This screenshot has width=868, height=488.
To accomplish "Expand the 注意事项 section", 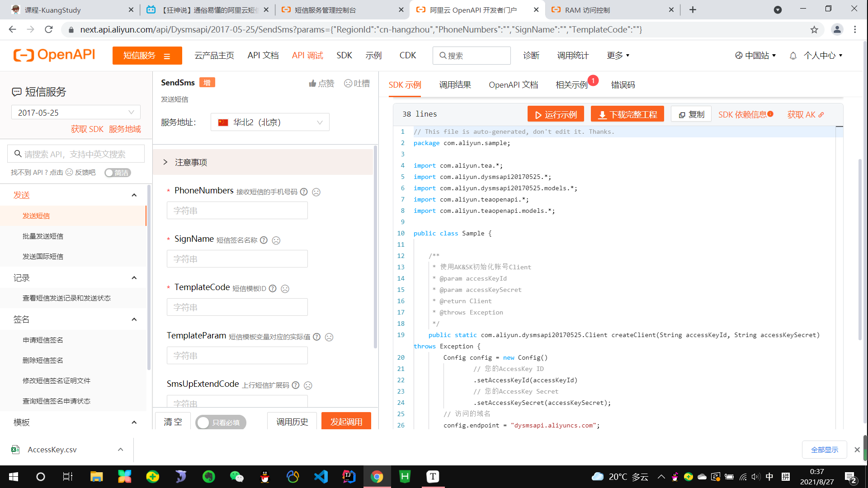I will (x=263, y=162).
